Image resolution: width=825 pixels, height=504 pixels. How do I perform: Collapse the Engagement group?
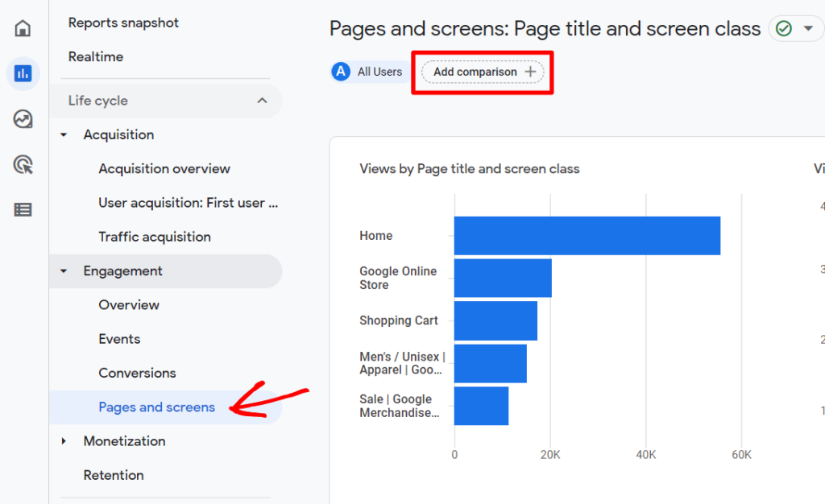coord(63,271)
